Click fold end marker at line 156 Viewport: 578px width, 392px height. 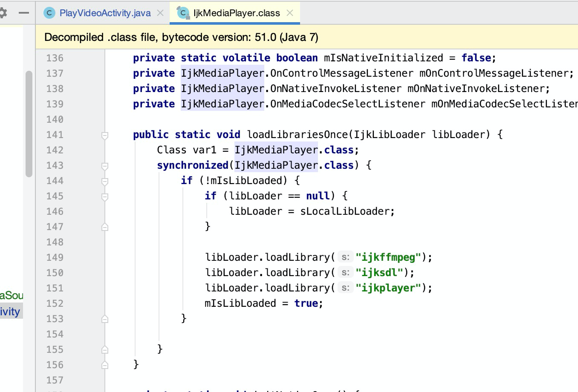[x=104, y=365]
